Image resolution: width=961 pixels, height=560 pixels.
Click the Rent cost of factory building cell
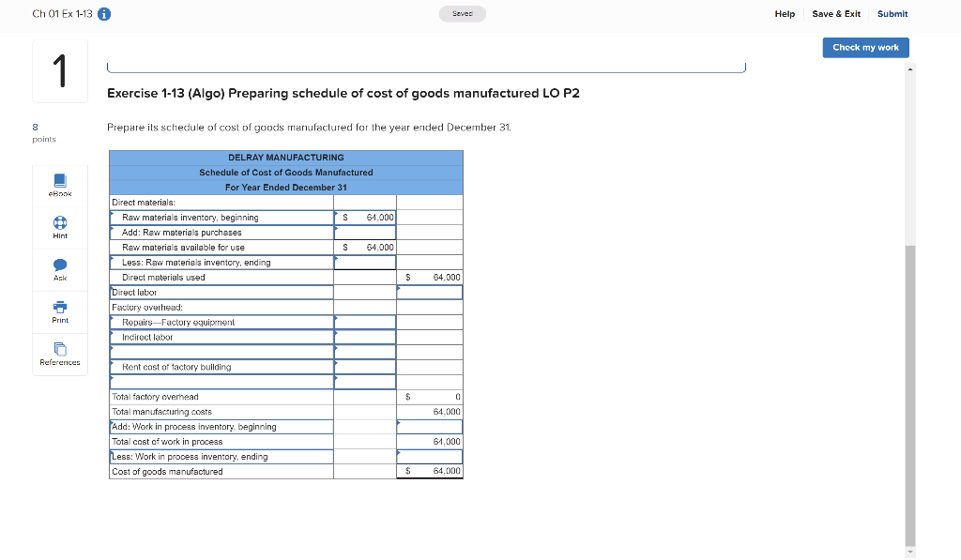click(364, 367)
